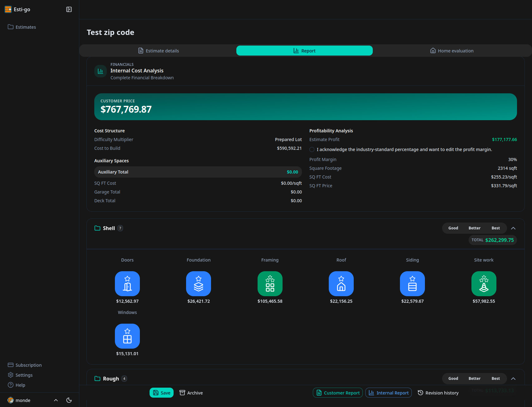Select the Doors shell item icon
Viewport: 532px width, 407px height.
[x=127, y=284]
